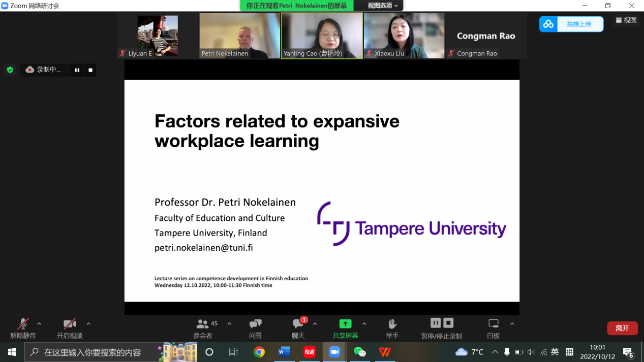Image resolution: width=644 pixels, height=362 pixels.
Task: Open the View menu at top right
Action: pos(626,20)
